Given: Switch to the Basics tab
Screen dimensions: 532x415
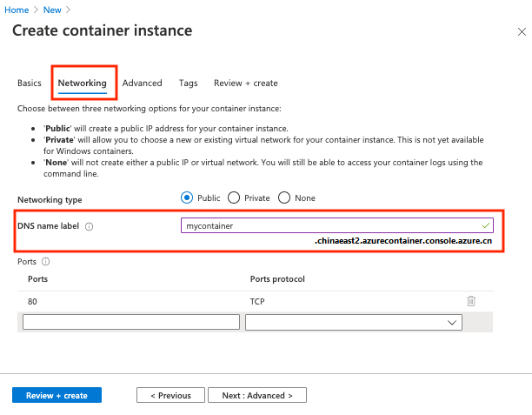Looking at the screenshot, I should (30, 84).
